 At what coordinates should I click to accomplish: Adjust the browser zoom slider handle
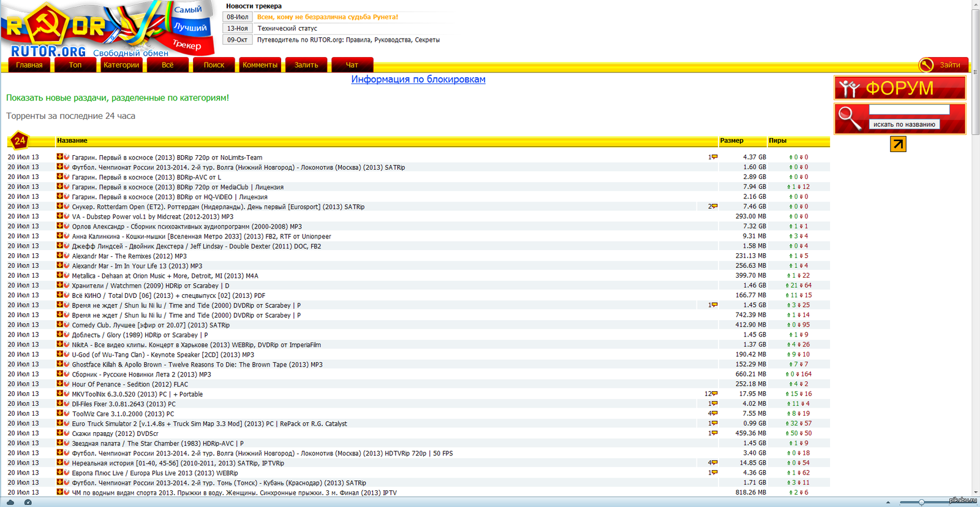pyautogui.click(x=921, y=502)
